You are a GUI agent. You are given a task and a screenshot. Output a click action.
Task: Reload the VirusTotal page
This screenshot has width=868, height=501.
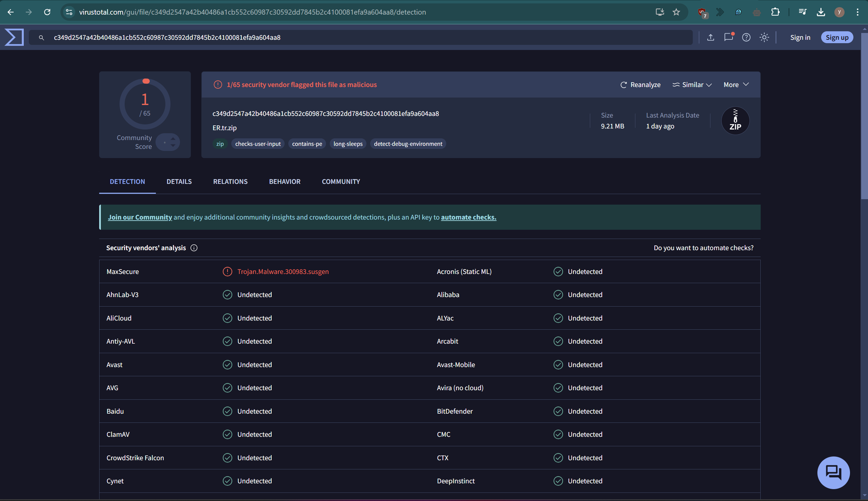point(47,12)
